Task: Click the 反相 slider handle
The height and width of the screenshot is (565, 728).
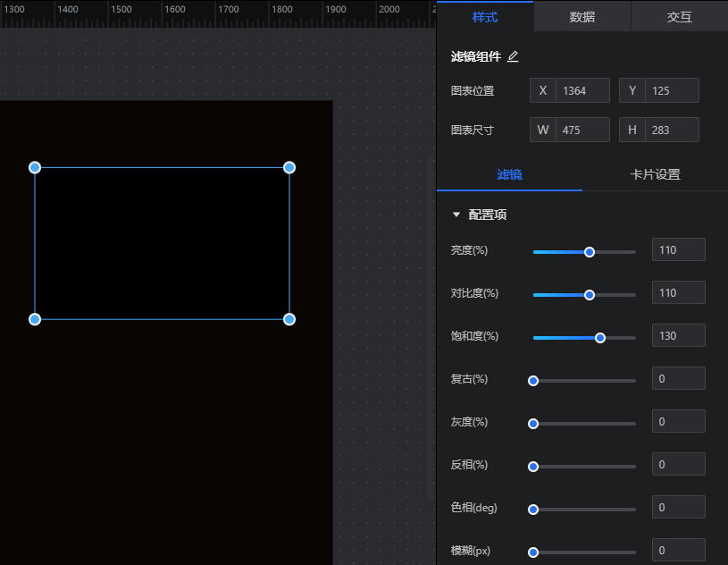Action: point(533,467)
